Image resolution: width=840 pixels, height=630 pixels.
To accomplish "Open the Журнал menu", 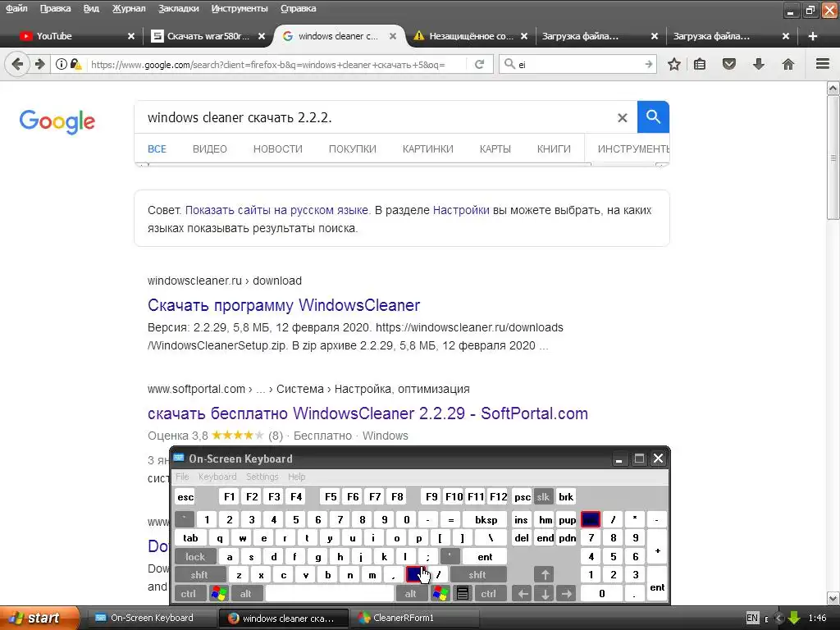I will (129, 8).
